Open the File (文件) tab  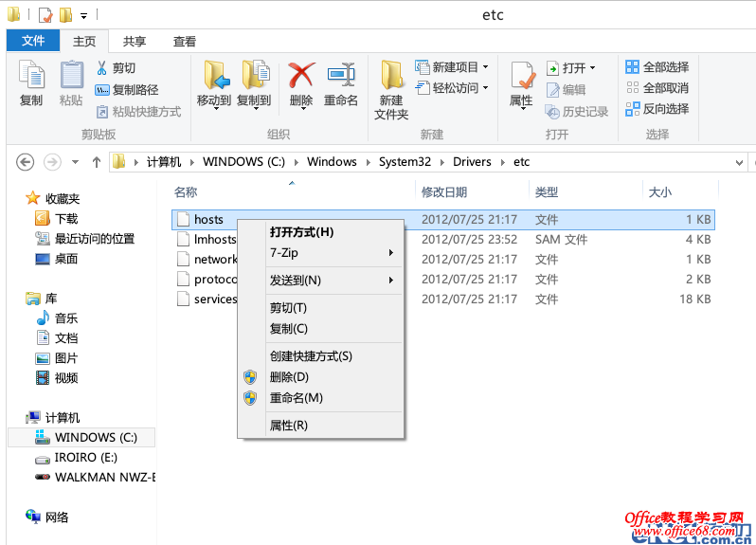click(33, 41)
